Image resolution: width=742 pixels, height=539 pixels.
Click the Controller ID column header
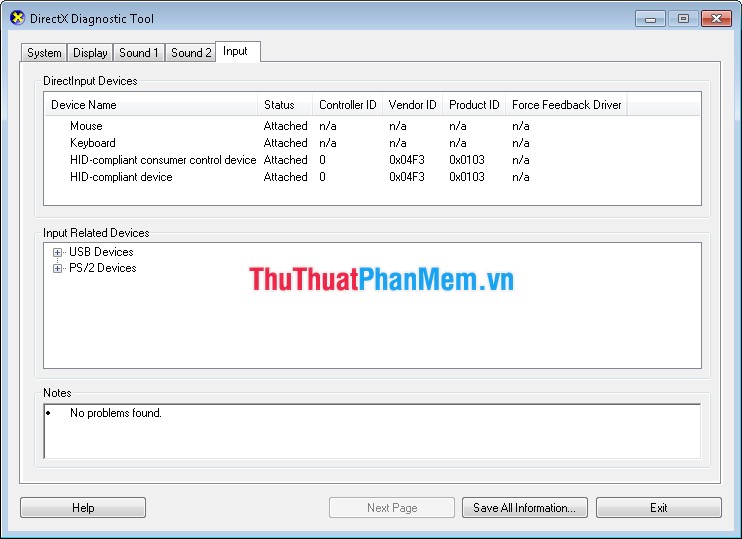(347, 105)
